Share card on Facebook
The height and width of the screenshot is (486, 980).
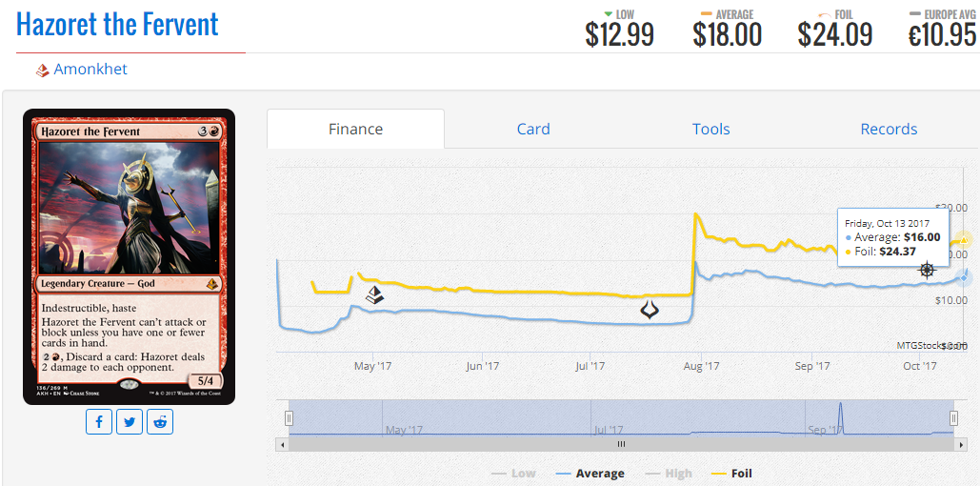tap(99, 421)
